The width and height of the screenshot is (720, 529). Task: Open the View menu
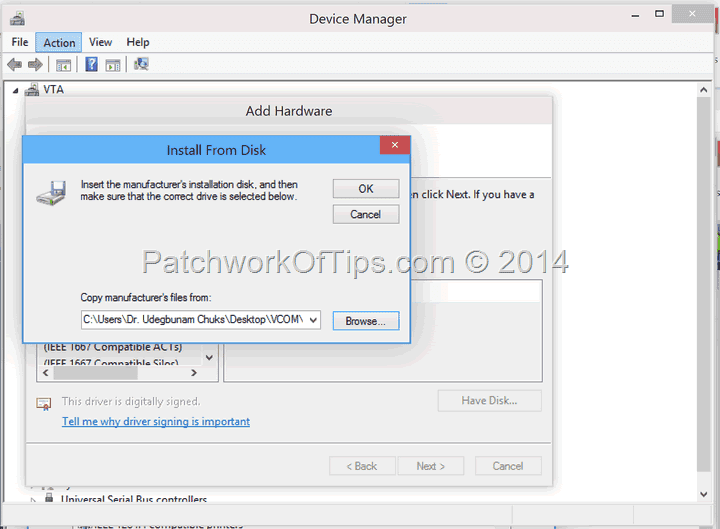coord(101,42)
